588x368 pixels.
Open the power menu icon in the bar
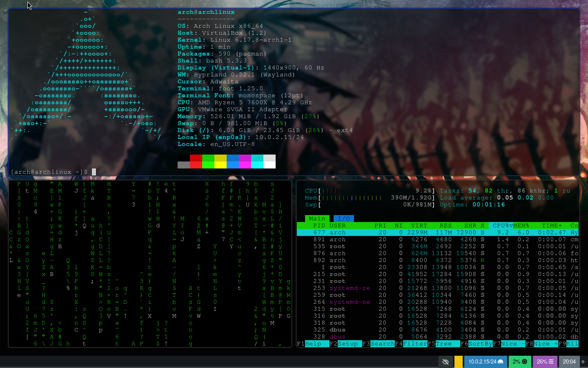click(583, 361)
